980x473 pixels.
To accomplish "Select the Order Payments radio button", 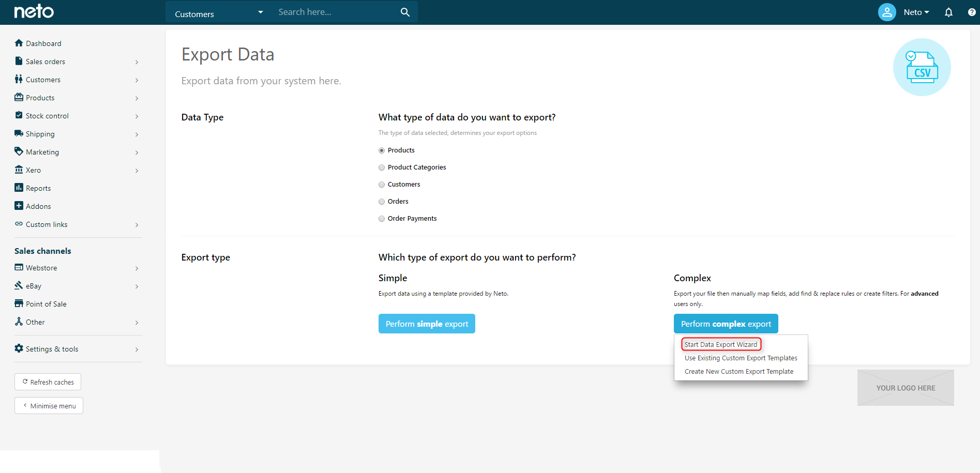I will (382, 219).
